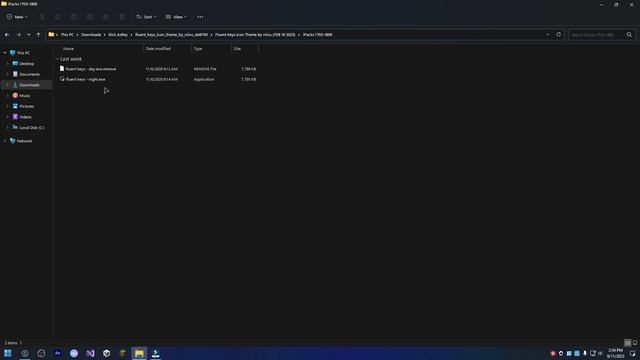Collapse the Last week group
This screenshot has width=640, height=360.
click(x=57, y=59)
